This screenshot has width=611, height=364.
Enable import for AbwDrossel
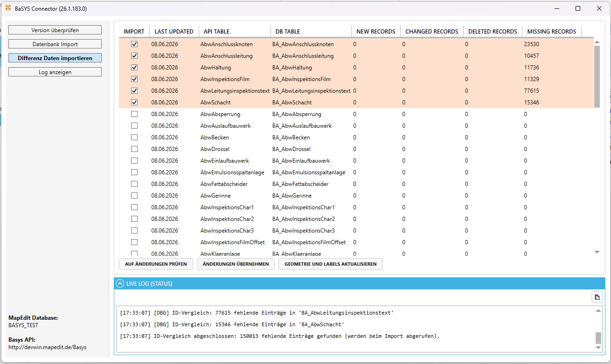click(134, 149)
